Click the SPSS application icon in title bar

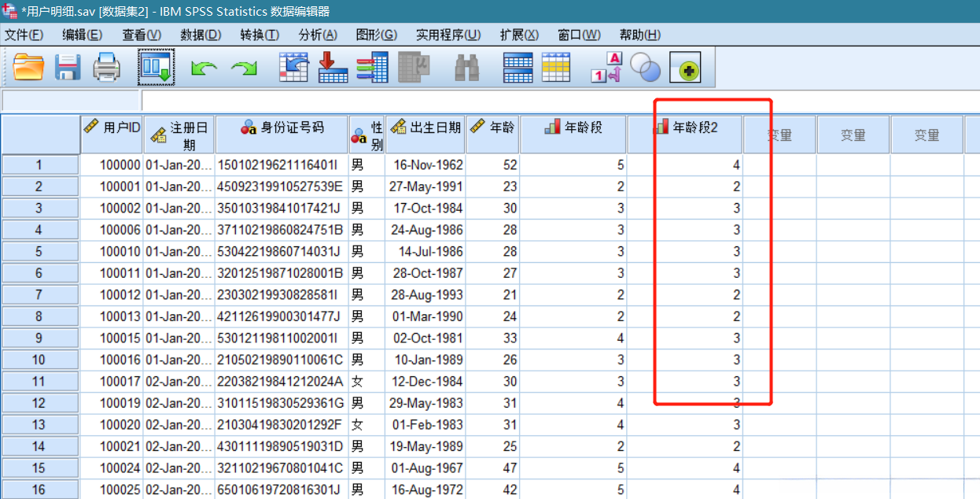pyautogui.click(x=9, y=10)
